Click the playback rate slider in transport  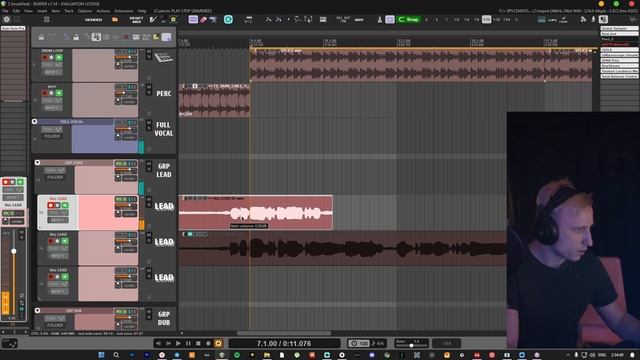point(411,345)
